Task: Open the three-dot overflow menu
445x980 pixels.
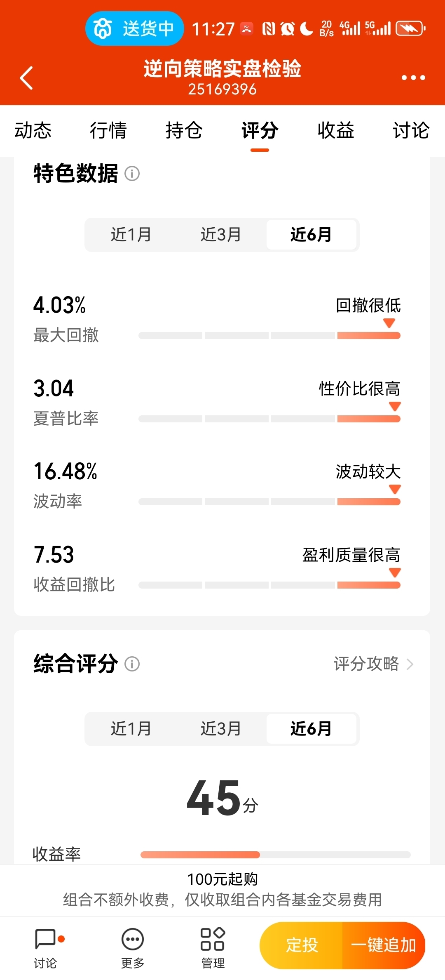Action: (x=413, y=78)
